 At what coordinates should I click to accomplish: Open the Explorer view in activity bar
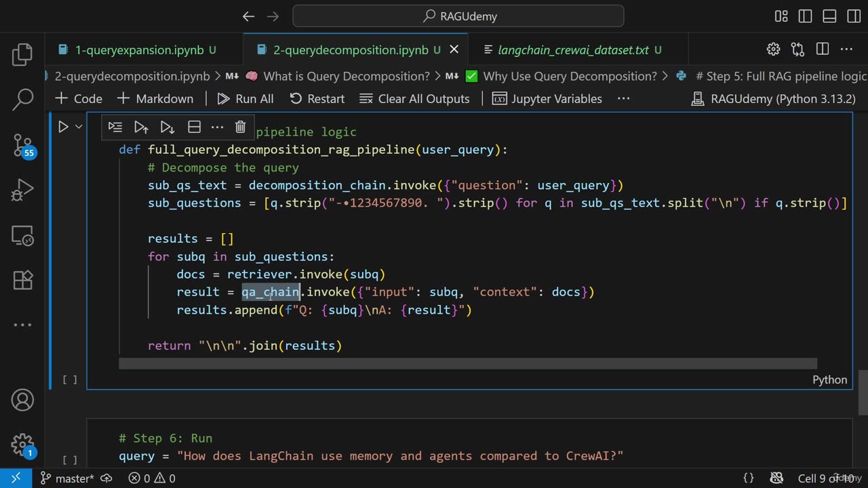(22, 55)
